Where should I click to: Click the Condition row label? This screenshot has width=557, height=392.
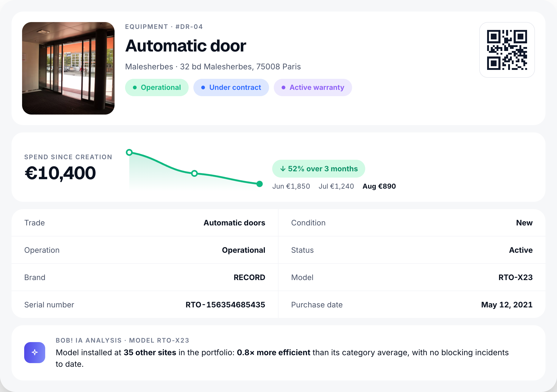[x=308, y=223]
